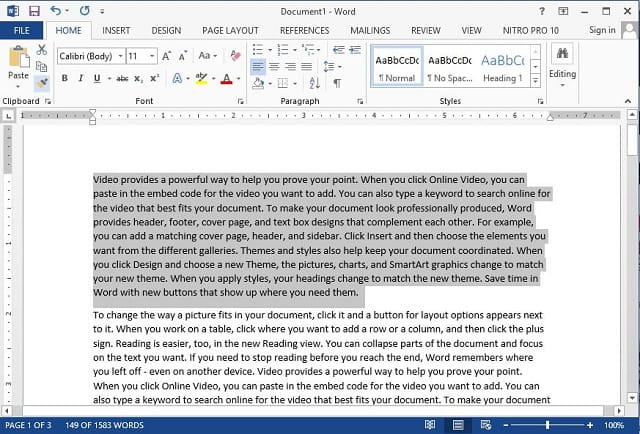Toggle Bold formatting
The image size is (640, 434).
pyautogui.click(x=64, y=78)
